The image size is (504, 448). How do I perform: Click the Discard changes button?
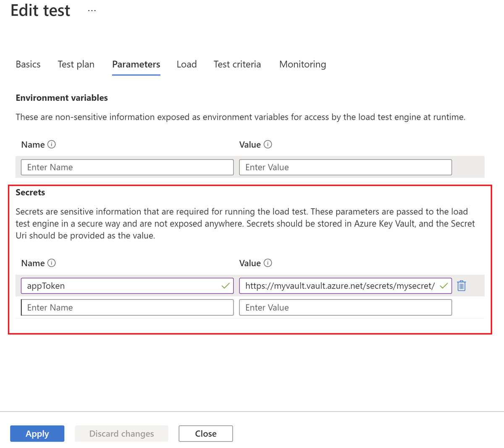[121, 433]
